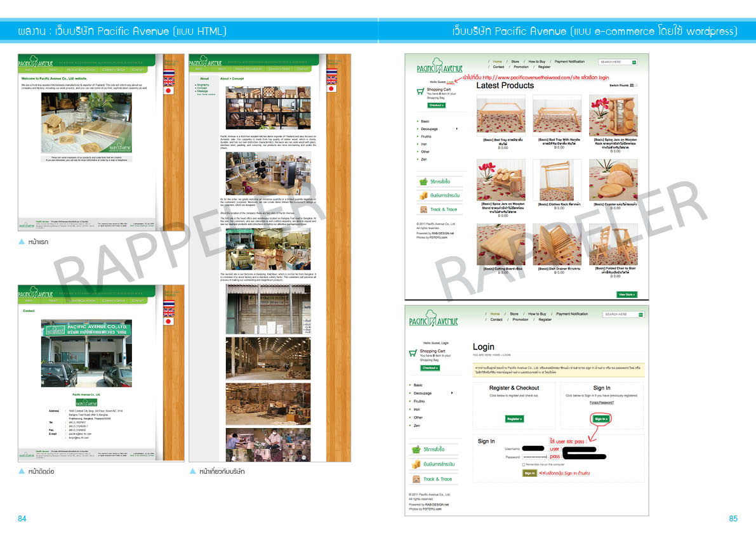Click the green Checkout button on Latest Products page
This screenshot has width=756, height=534.
tap(435, 105)
